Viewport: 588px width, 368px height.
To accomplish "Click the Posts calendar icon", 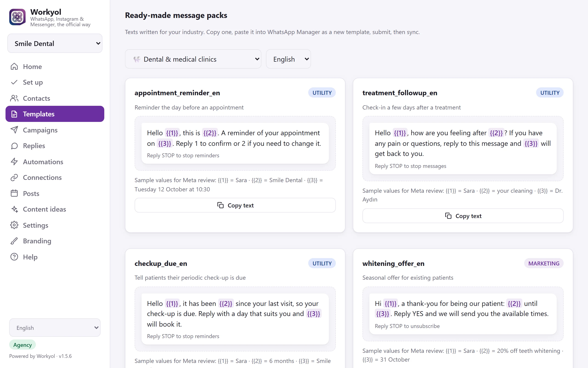I will [14, 193].
